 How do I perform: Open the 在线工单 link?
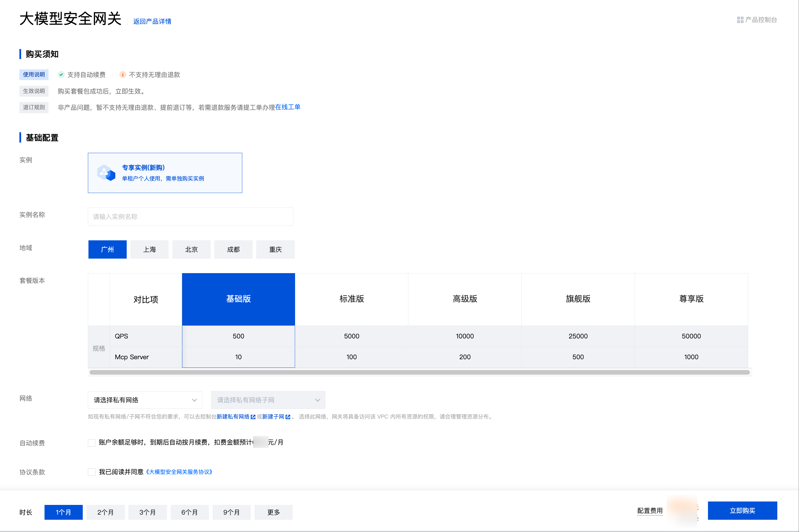[288, 107]
